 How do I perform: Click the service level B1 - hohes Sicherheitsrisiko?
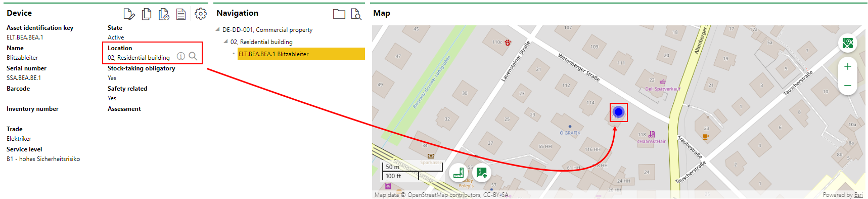(43, 159)
